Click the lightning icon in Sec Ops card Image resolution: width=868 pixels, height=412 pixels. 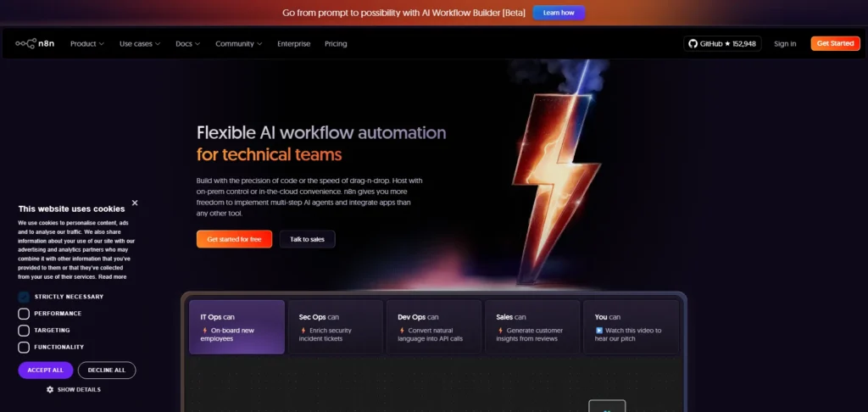click(303, 331)
